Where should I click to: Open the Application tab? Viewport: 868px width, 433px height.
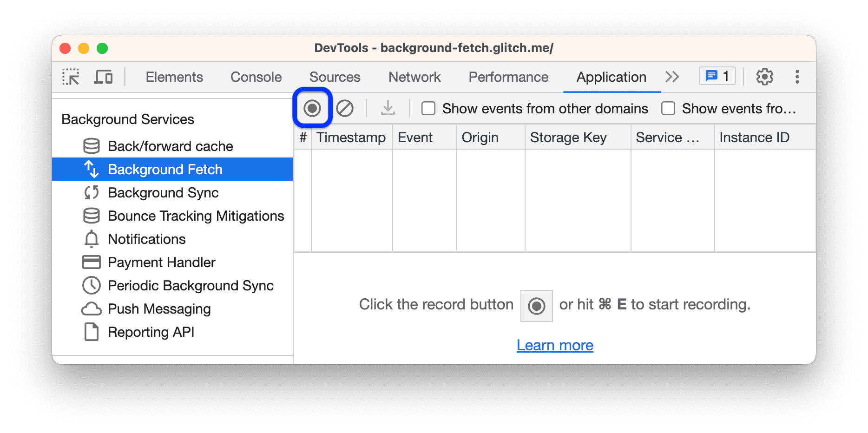point(611,77)
